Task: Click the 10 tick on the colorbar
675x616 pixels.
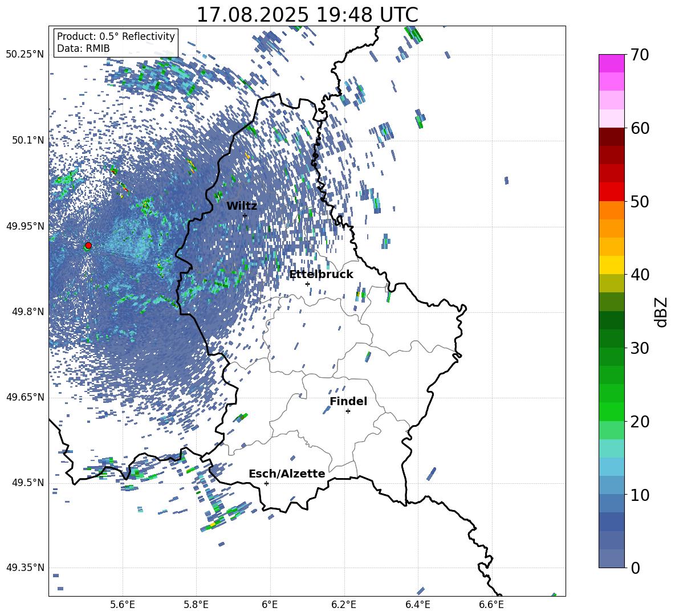Action: (x=640, y=495)
